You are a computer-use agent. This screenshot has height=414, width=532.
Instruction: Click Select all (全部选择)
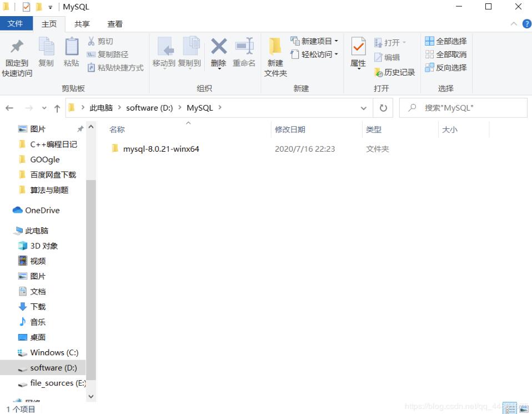[446, 41]
